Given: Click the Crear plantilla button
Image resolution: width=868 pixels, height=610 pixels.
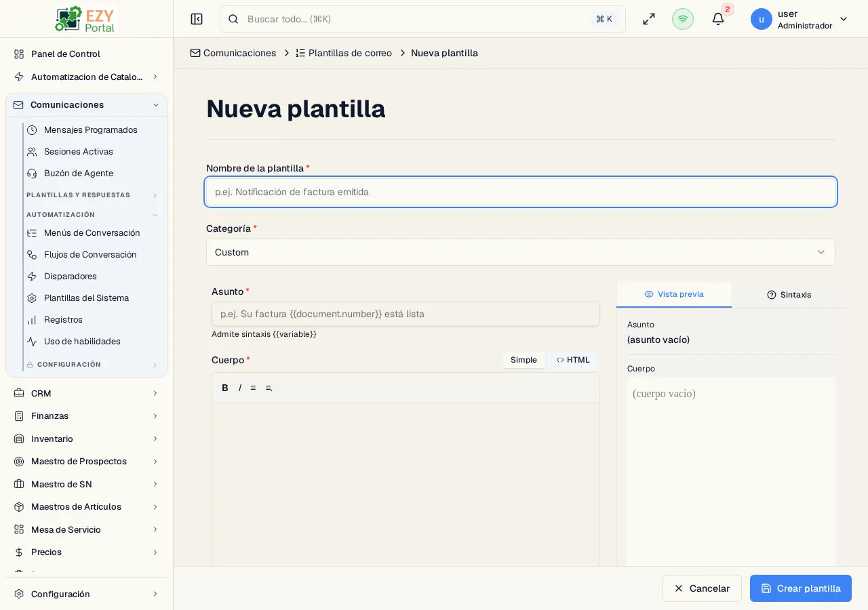Looking at the screenshot, I should 801,588.
